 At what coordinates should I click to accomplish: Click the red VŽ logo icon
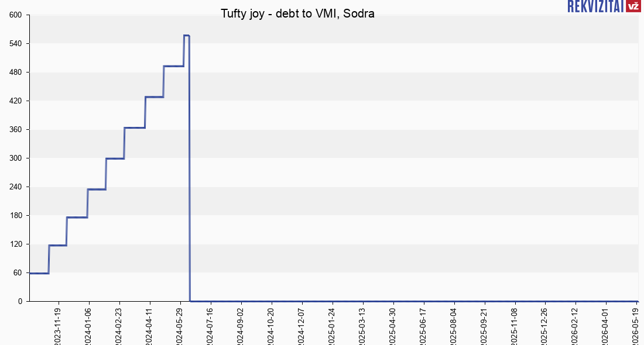coord(633,6)
